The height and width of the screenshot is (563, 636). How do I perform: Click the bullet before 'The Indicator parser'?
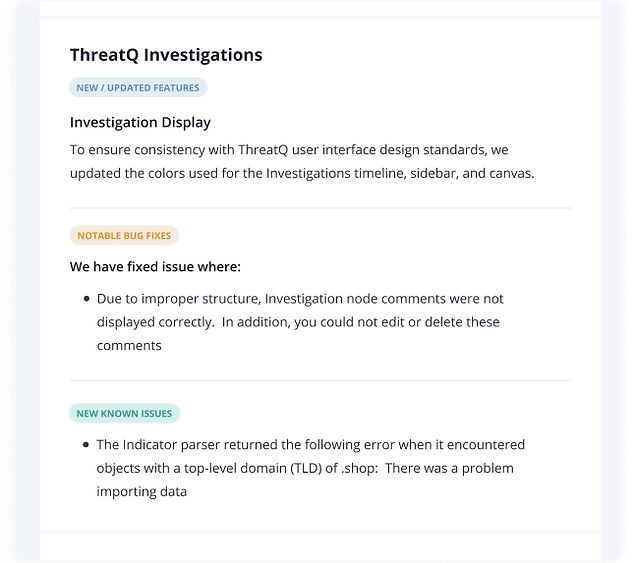(86, 445)
